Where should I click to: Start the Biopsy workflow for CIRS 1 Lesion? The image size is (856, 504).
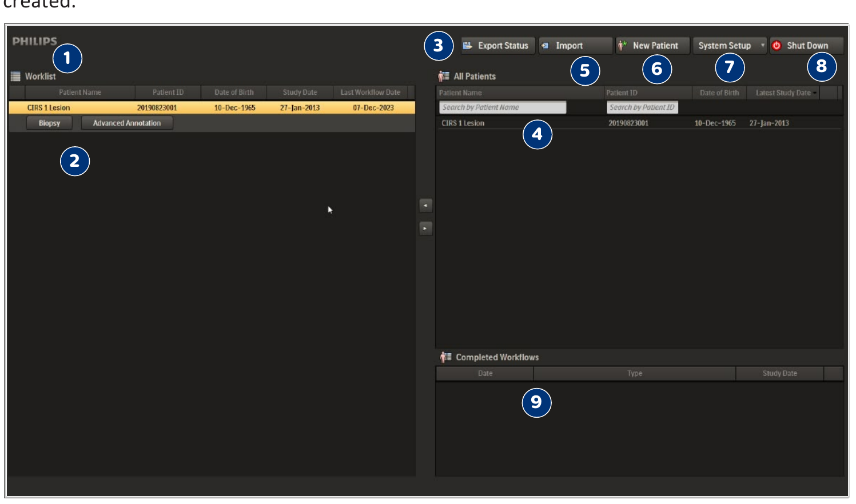49,123
